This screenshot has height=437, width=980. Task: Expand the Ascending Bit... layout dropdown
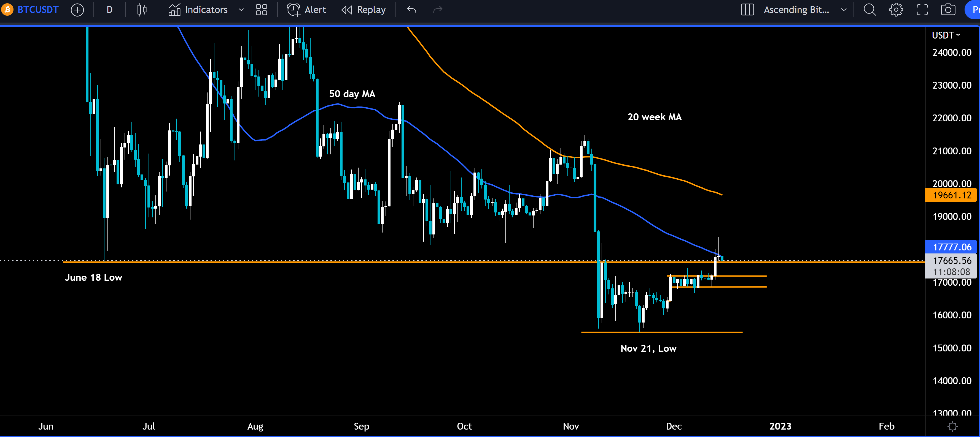tap(843, 10)
